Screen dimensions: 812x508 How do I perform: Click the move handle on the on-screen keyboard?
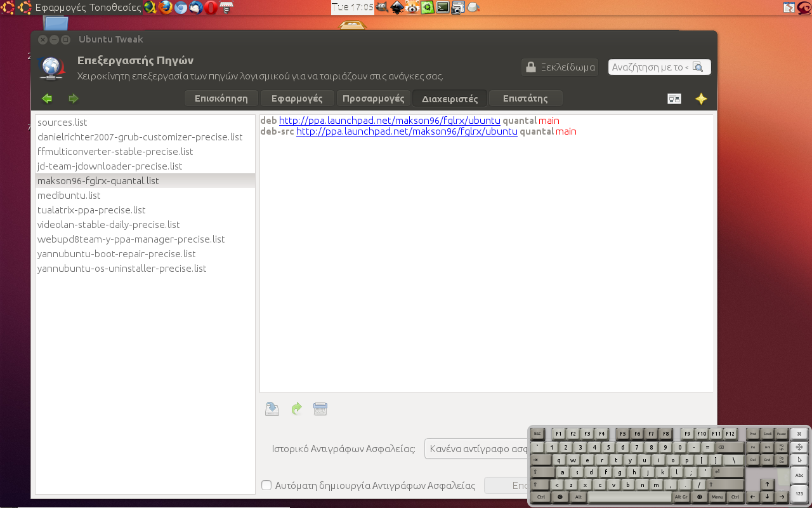click(x=799, y=447)
